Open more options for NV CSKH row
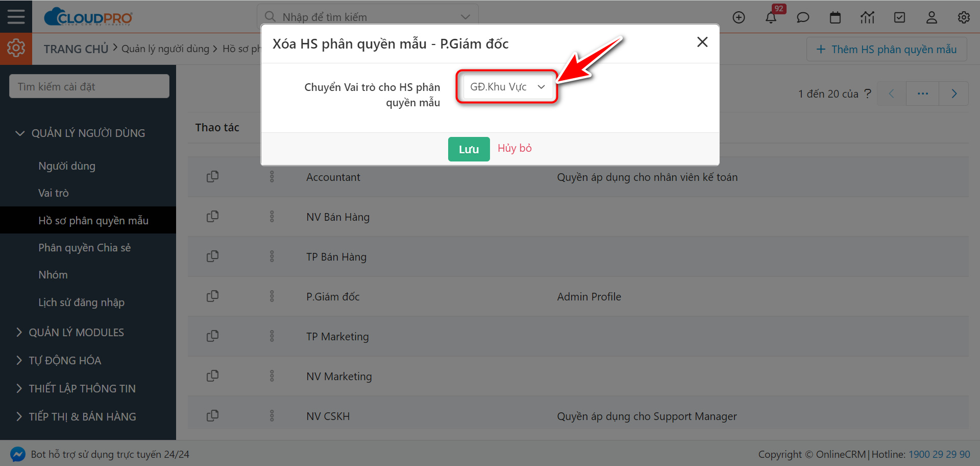This screenshot has height=466, width=980. [272, 416]
